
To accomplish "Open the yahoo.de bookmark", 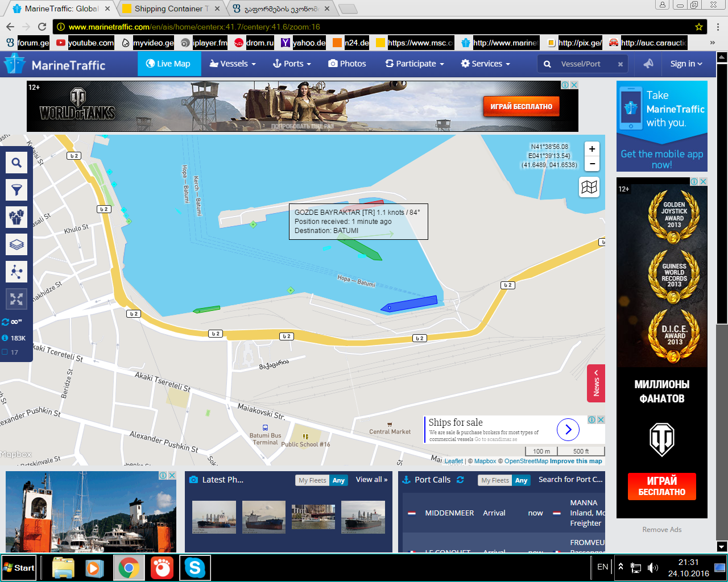I will tap(303, 43).
